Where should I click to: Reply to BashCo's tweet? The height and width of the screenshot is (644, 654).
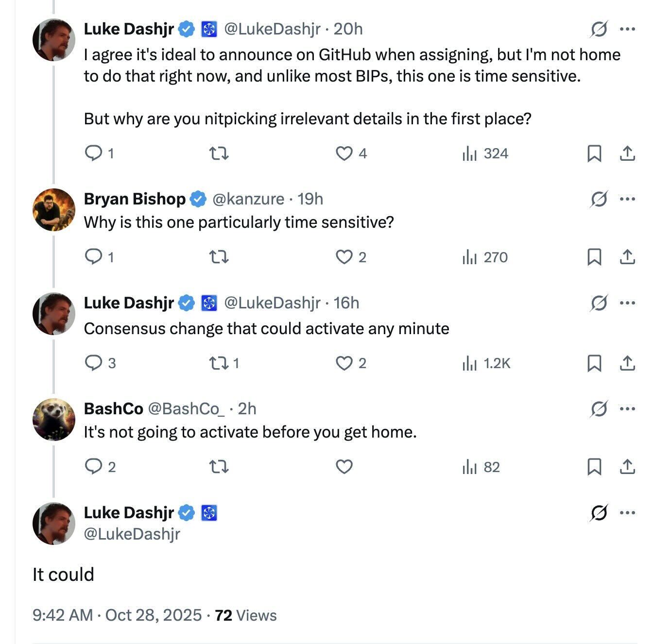tap(92, 467)
